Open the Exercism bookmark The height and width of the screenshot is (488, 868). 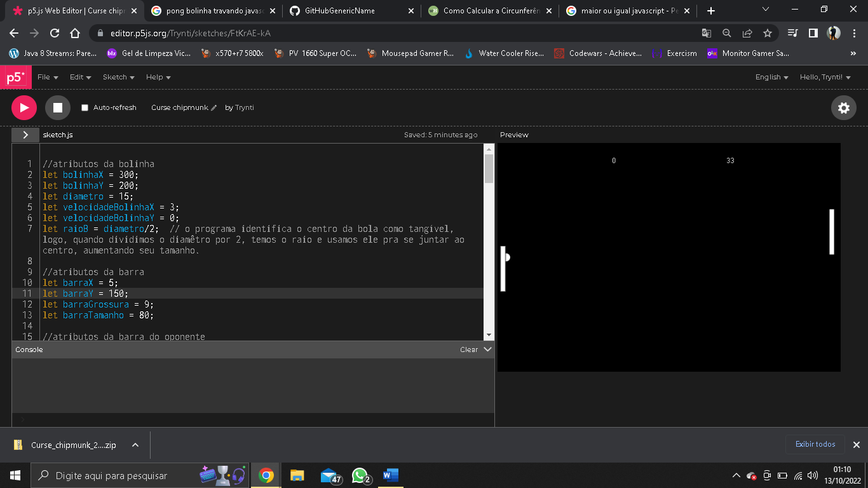pyautogui.click(x=674, y=53)
